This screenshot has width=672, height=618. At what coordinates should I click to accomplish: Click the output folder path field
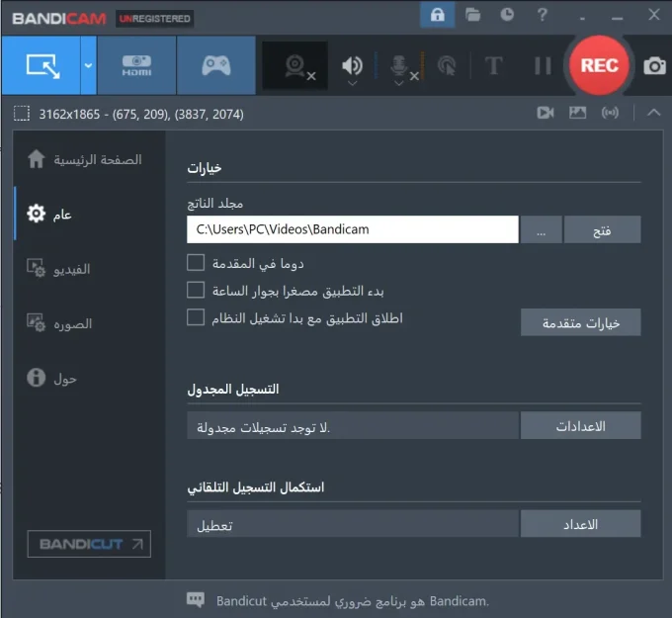tap(352, 230)
